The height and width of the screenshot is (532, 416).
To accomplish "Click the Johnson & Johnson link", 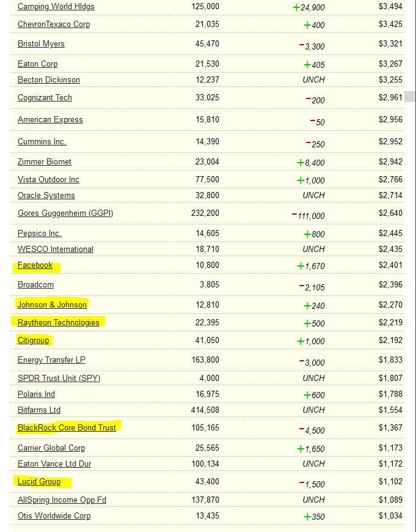I will coord(52,305).
